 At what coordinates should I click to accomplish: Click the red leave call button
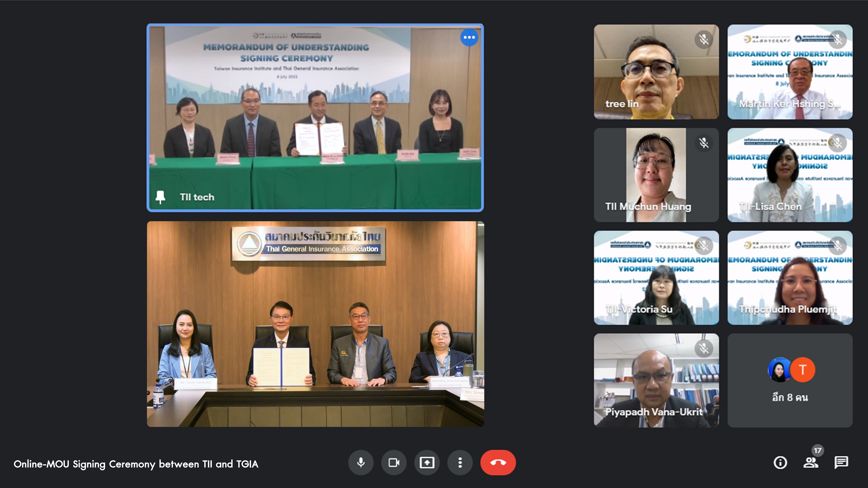pyautogui.click(x=498, y=462)
